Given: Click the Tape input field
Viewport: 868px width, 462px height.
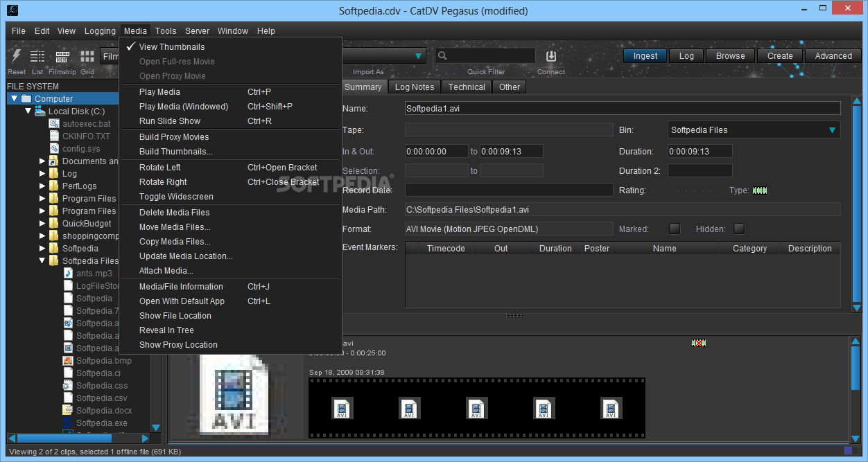Looking at the screenshot, I should [509, 130].
